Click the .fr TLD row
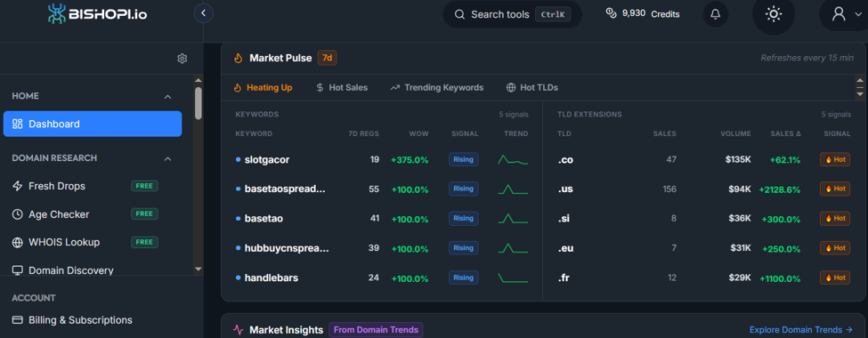The height and width of the screenshot is (338, 868). point(704,278)
